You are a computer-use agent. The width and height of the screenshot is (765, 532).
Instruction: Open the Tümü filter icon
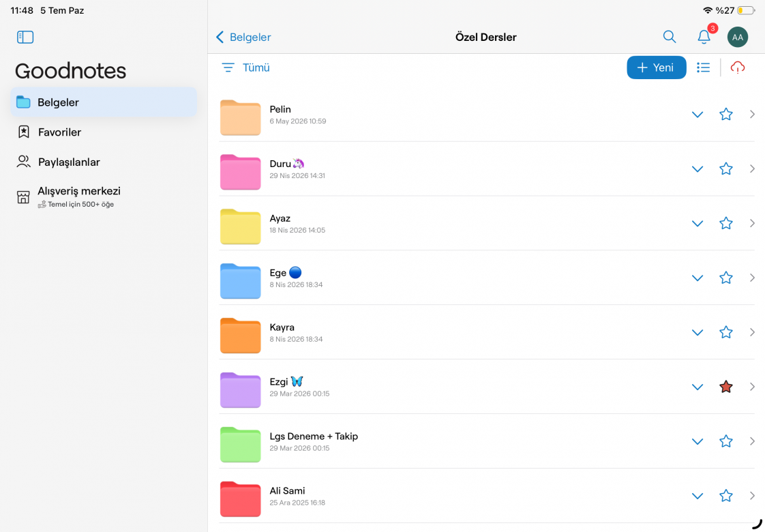[228, 68]
